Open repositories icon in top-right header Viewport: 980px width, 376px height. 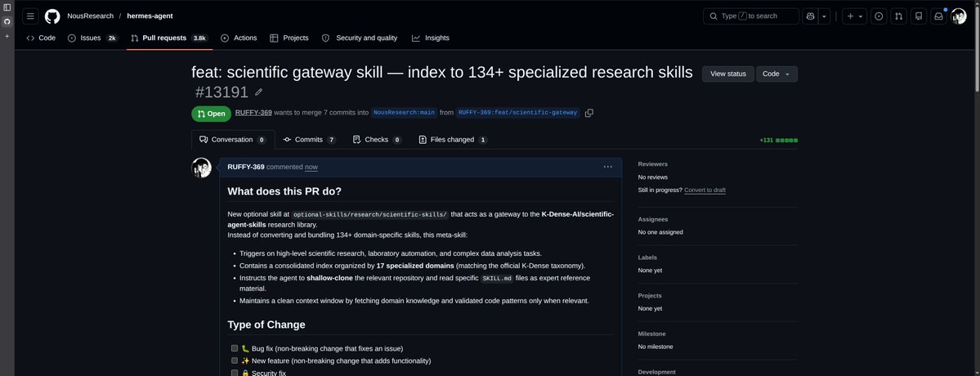[x=918, y=16]
